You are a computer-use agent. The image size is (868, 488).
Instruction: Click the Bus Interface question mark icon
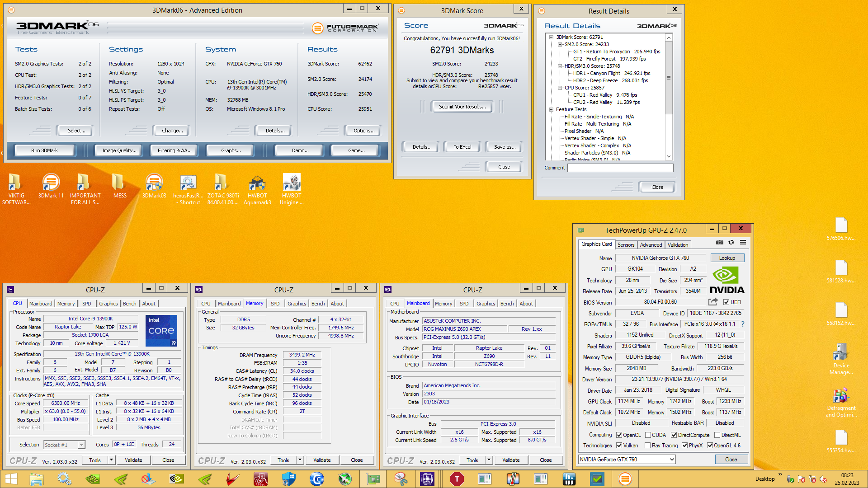click(742, 324)
